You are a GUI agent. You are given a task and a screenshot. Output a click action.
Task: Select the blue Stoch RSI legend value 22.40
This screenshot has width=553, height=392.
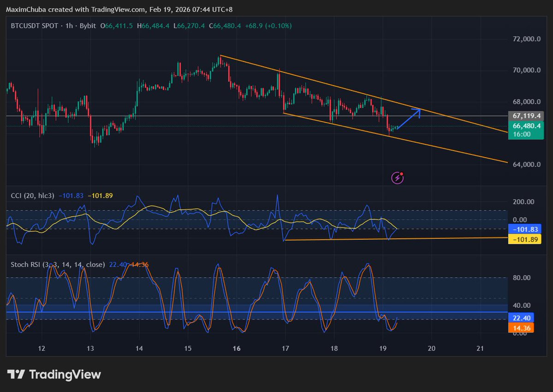coord(118,264)
